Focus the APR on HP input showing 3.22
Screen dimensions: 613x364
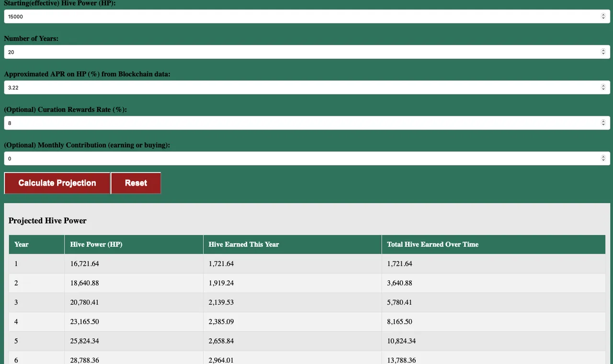click(x=307, y=88)
